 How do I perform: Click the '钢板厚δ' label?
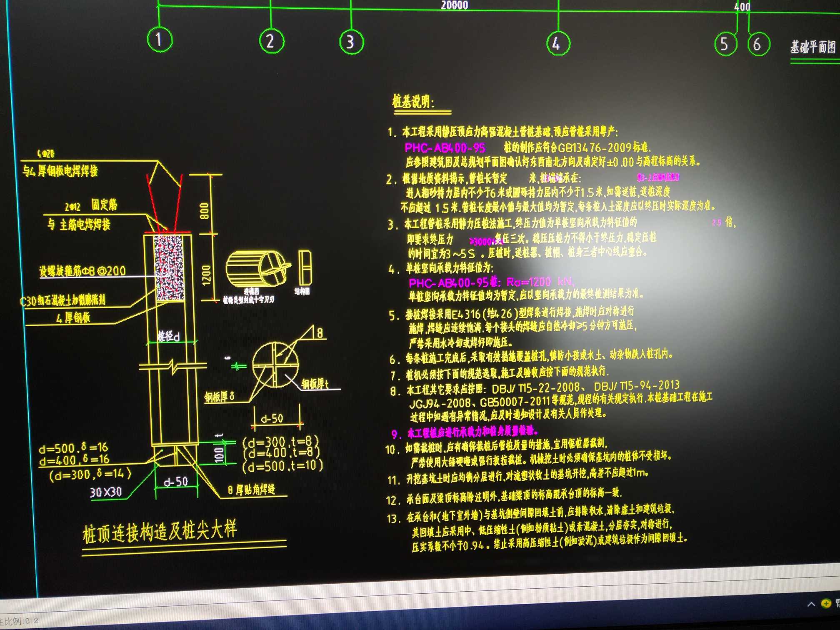[x=219, y=396]
